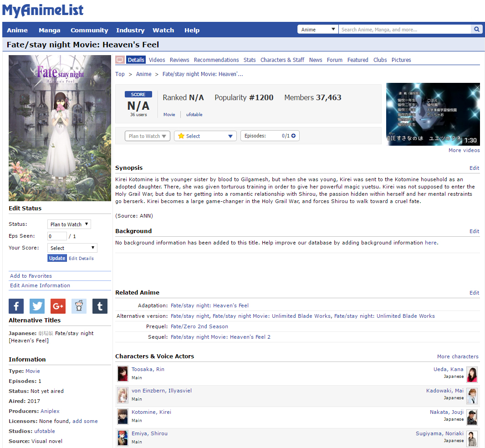
Task: Switch to the Pictures tab
Action: click(x=401, y=60)
